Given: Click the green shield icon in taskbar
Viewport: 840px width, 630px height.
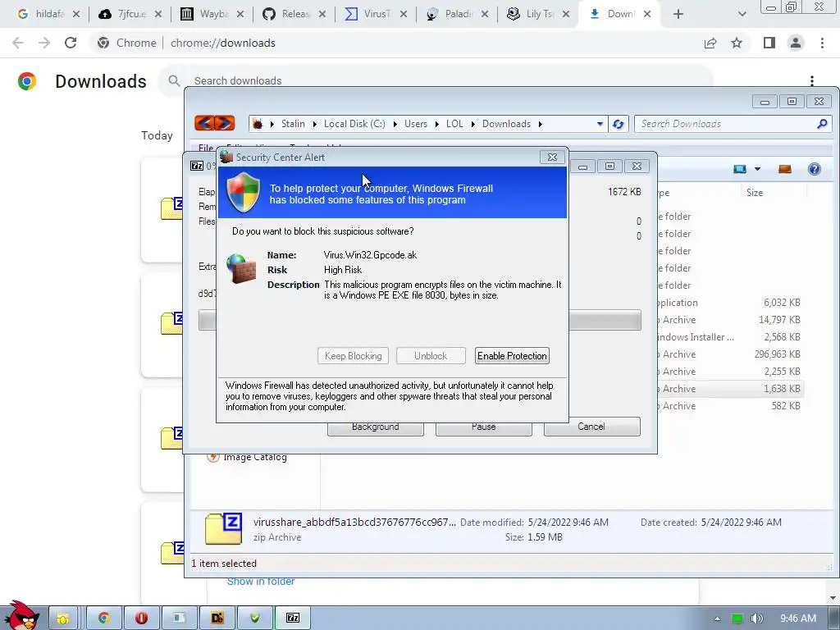Looking at the screenshot, I should (x=254, y=619).
